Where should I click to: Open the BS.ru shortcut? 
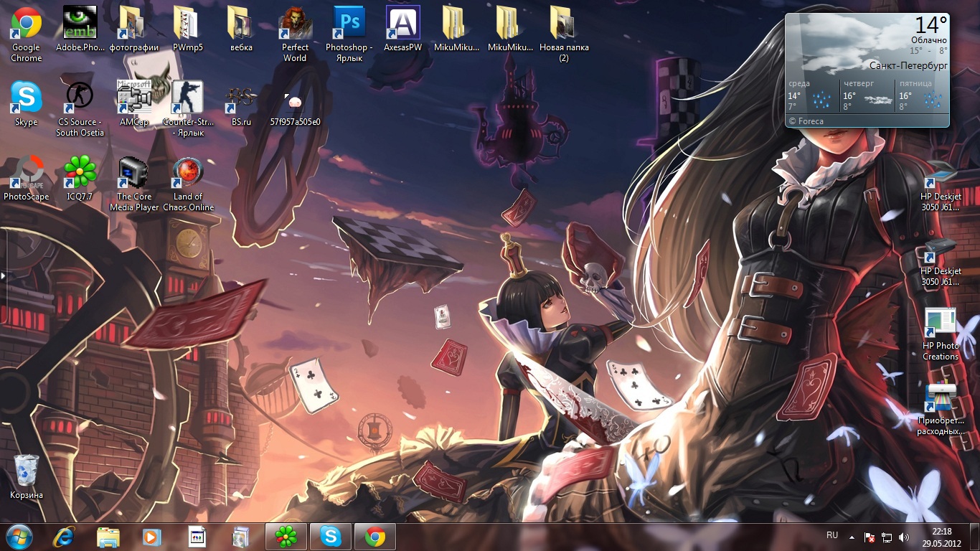click(x=241, y=103)
